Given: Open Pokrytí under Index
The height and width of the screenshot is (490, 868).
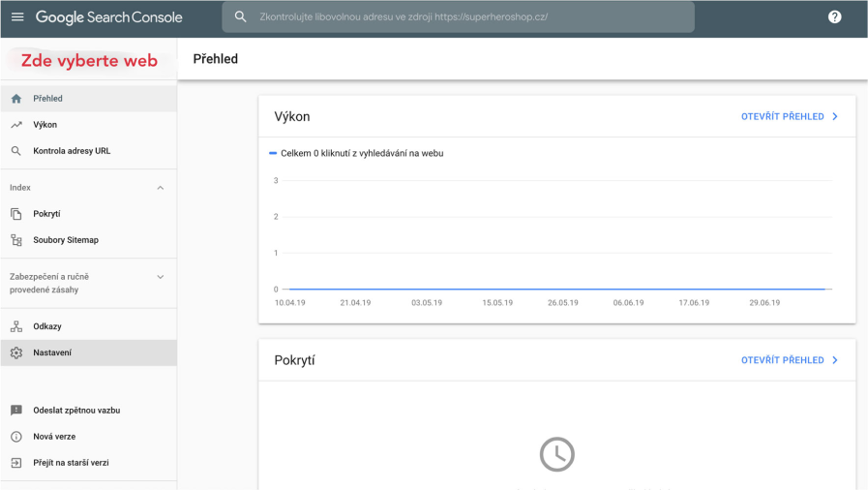Looking at the screenshot, I should click(89, 214).
